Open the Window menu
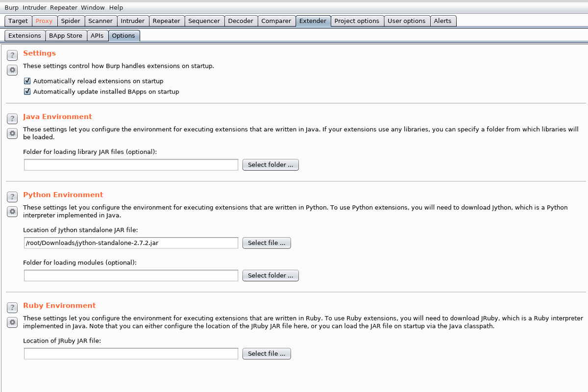Viewport: 588px width, 392px height. click(93, 7)
